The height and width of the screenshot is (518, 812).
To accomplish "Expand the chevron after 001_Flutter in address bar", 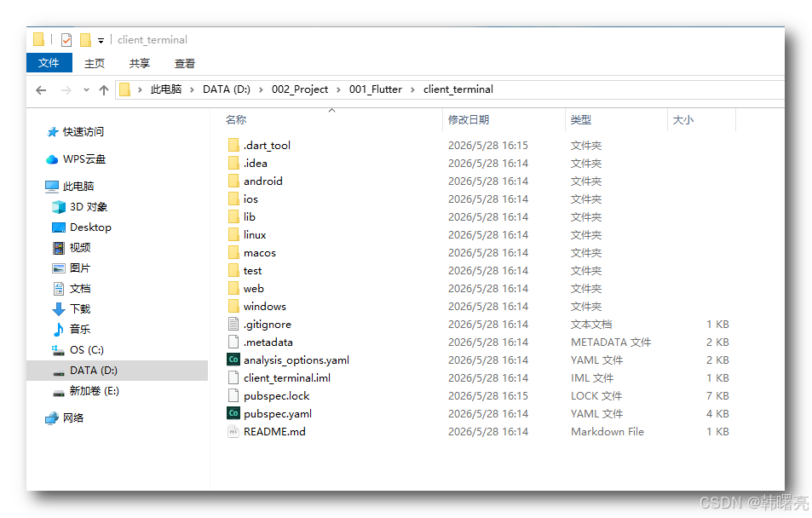I will (412, 89).
